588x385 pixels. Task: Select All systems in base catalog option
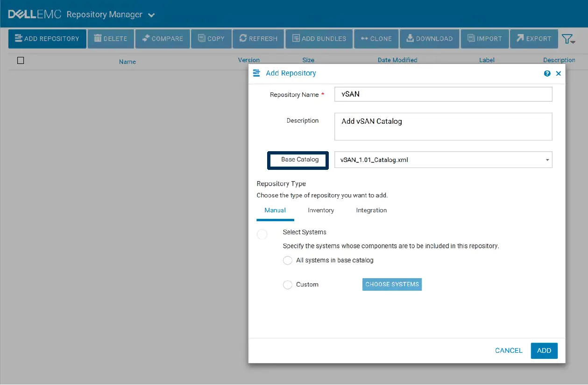(x=288, y=260)
